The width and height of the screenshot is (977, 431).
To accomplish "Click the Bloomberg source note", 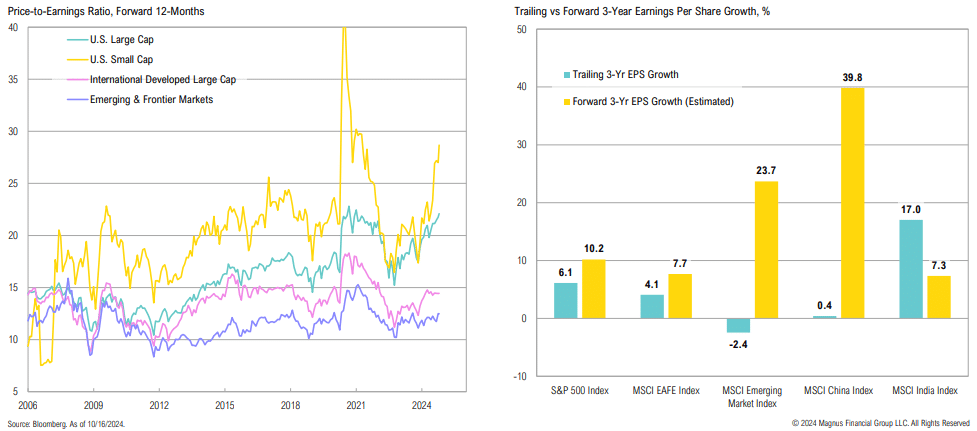I will [70, 425].
